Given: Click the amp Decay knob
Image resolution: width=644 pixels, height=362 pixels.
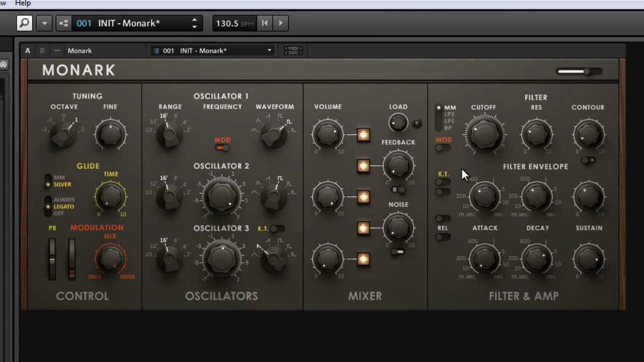Looking at the screenshot, I should pos(536,258).
